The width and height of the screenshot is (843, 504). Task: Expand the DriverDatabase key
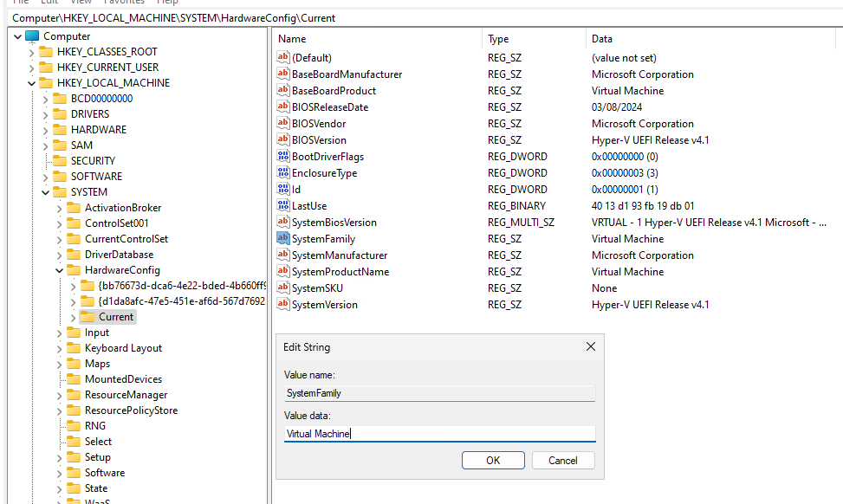pyautogui.click(x=60, y=255)
